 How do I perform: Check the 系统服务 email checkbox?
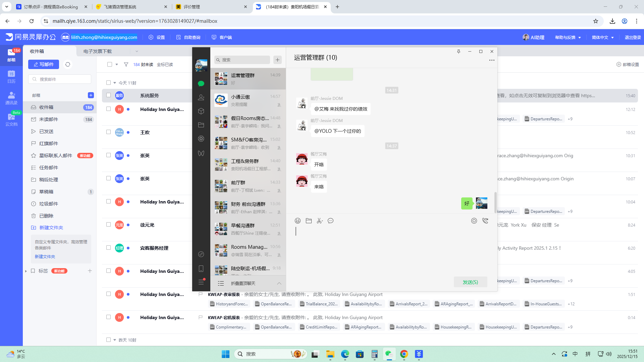pyautogui.click(x=108, y=95)
